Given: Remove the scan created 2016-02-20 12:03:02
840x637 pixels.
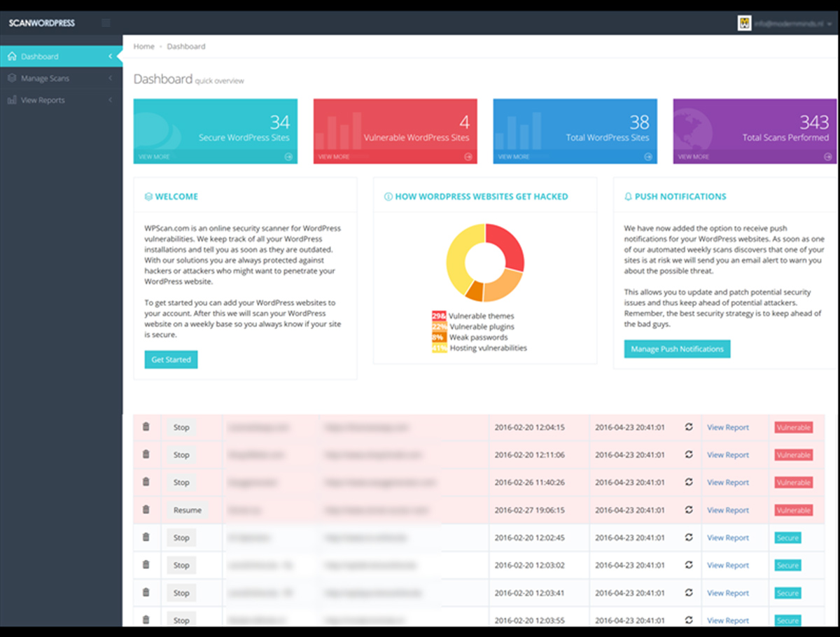Looking at the screenshot, I should click(146, 565).
